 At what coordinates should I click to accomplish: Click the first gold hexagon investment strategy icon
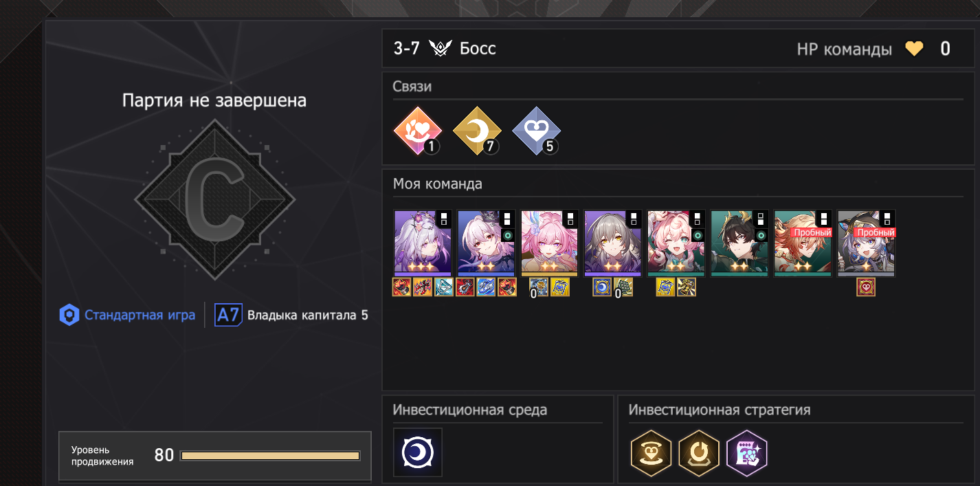click(651, 452)
